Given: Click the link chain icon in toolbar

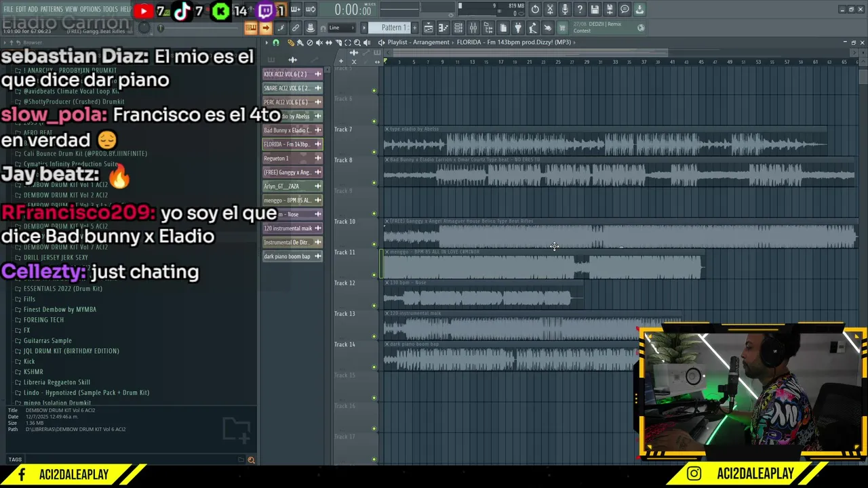Looking at the screenshot, I should (295, 28).
